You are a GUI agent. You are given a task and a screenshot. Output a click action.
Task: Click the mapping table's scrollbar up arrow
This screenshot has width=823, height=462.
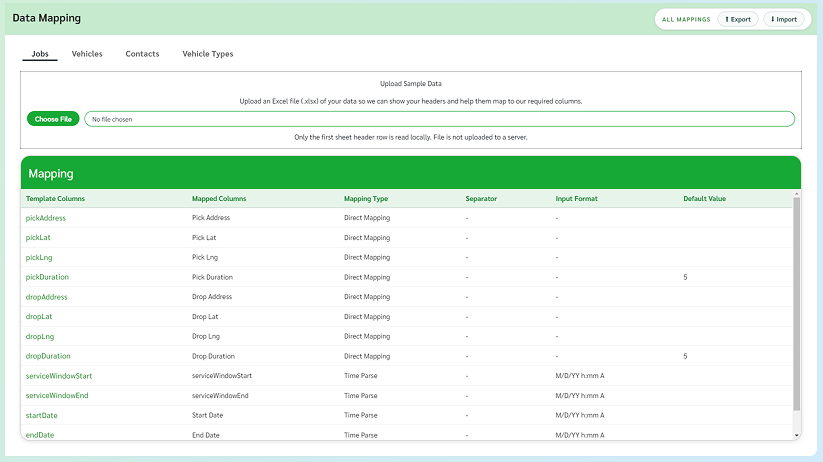797,195
